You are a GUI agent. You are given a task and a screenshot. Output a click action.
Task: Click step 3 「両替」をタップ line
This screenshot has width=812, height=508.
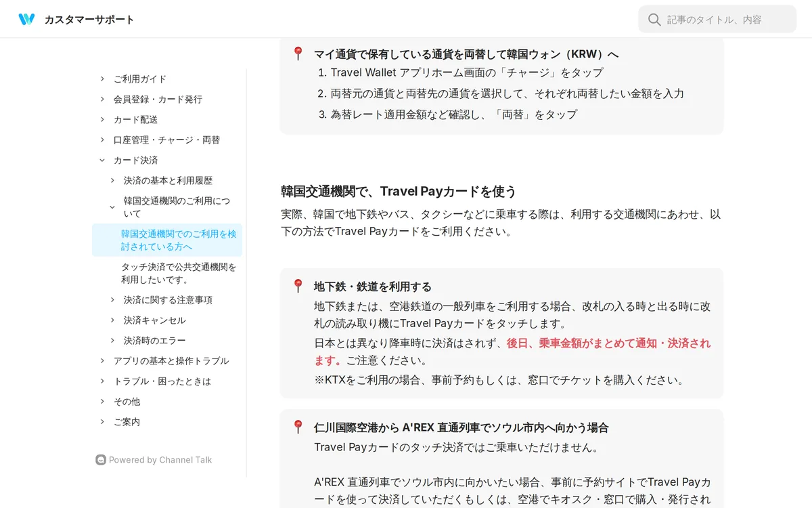(x=454, y=114)
